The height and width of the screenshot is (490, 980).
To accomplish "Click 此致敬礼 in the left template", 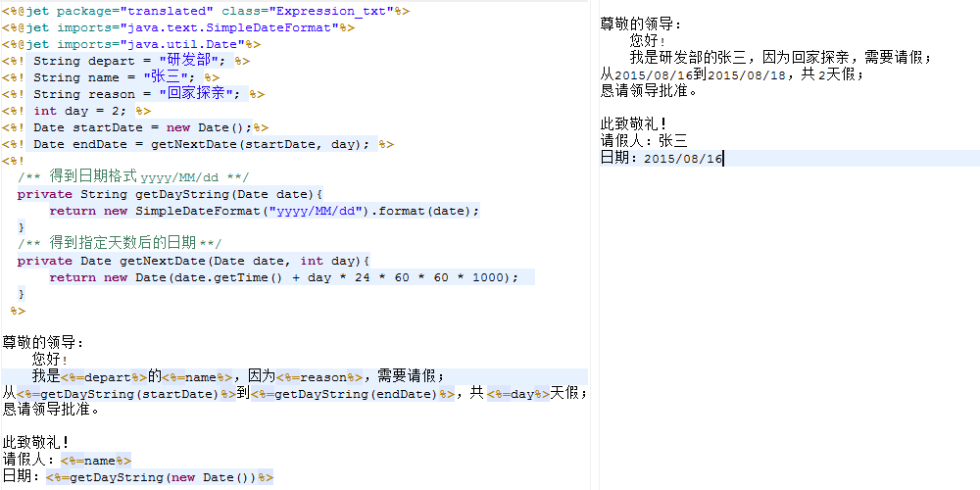I will (x=35, y=443).
